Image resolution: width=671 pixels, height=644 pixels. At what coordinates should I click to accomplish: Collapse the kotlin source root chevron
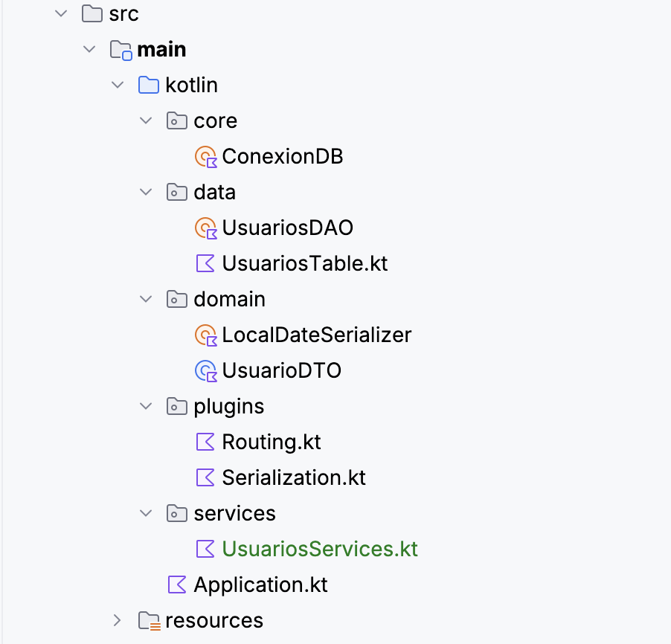click(x=118, y=86)
